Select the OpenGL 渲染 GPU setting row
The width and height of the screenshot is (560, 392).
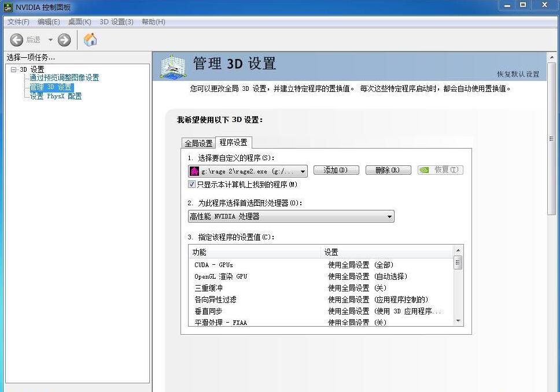pyautogui.click(x=321, y=276)
